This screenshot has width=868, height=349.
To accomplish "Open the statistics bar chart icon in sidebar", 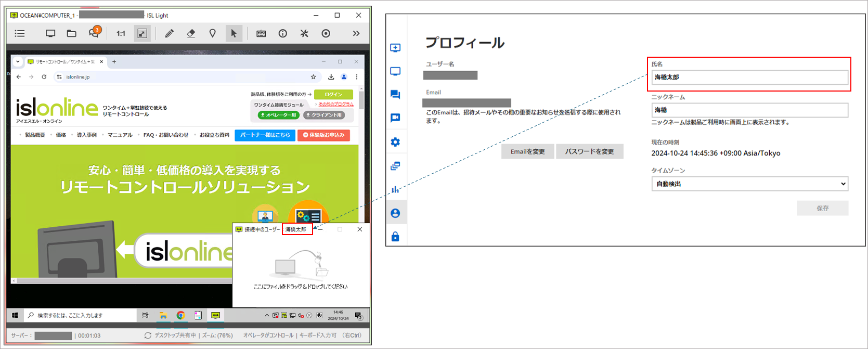I will tap(395, 189).
